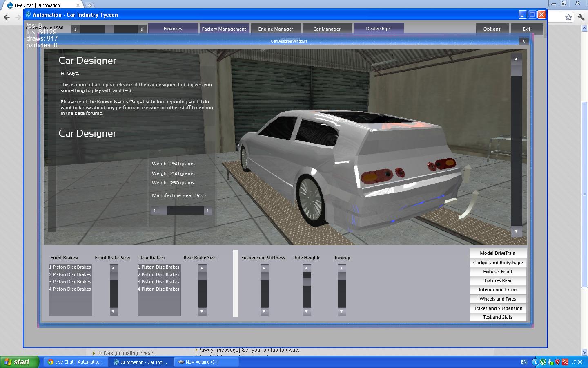This screenshot has height=368, width=588.
Task: Click up arrow of Suspension Stiffness slider
Action: click(264, 268)
